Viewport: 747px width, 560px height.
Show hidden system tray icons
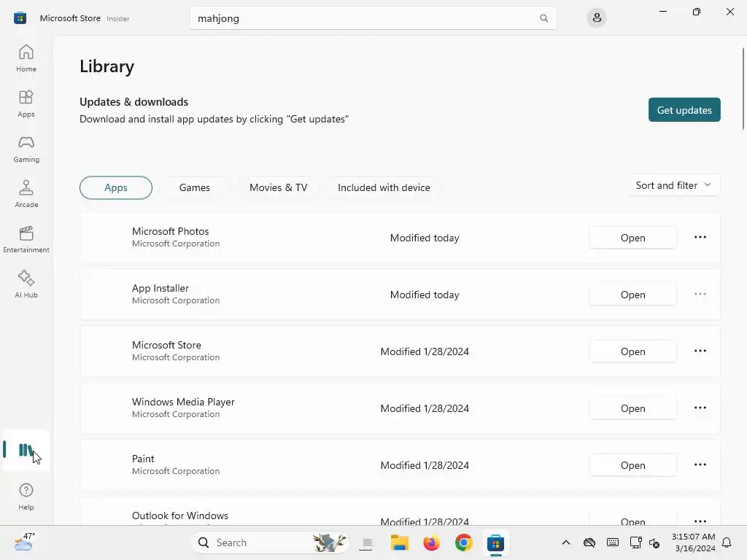(566, 542)
